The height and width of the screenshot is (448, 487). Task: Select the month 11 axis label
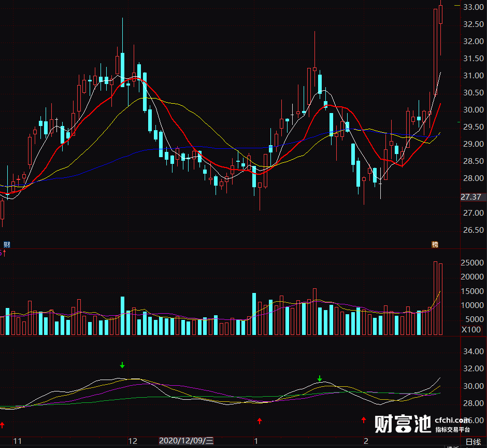click(x=18, y=441)
